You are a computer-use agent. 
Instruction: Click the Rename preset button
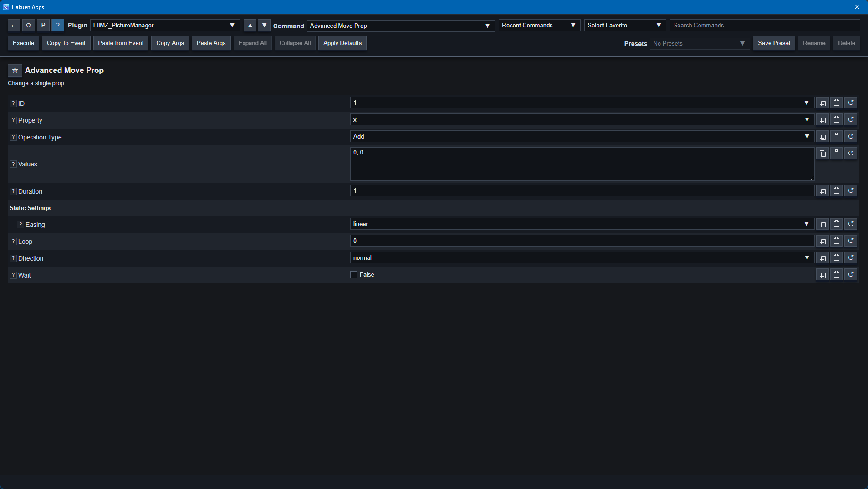[814, 43]
